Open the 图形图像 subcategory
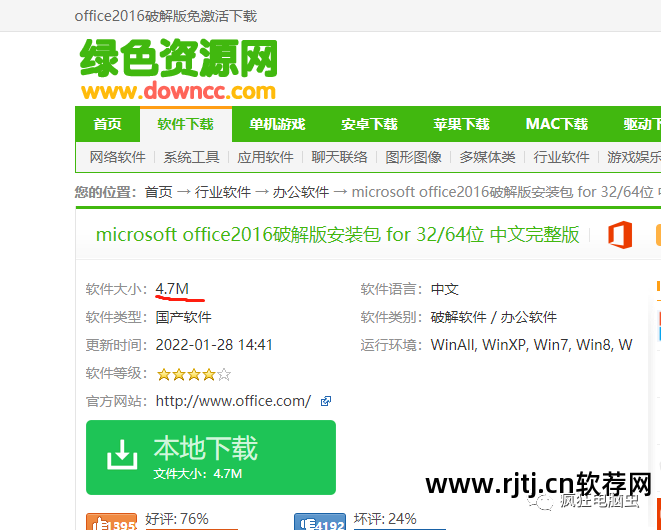The image size is (661, 530). coord(413,157)
